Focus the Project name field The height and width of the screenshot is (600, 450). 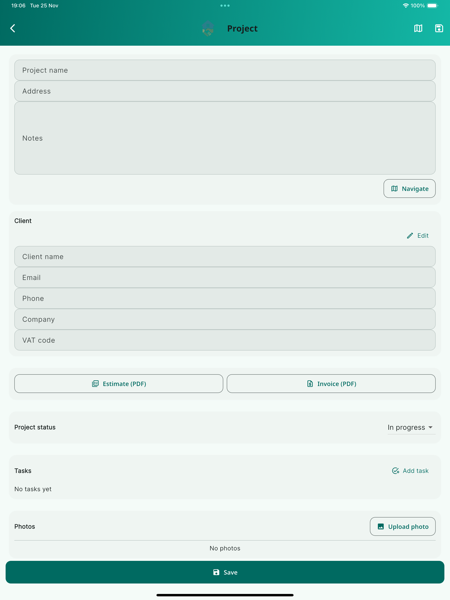(225, 70)
